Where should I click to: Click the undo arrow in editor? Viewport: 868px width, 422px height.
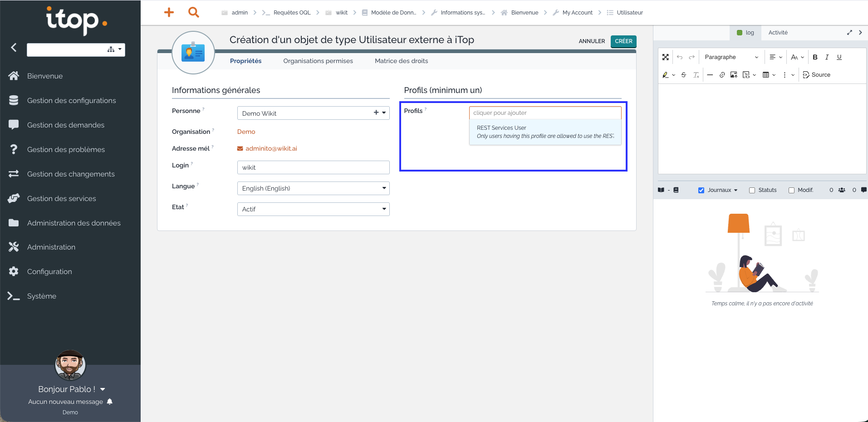679,57
